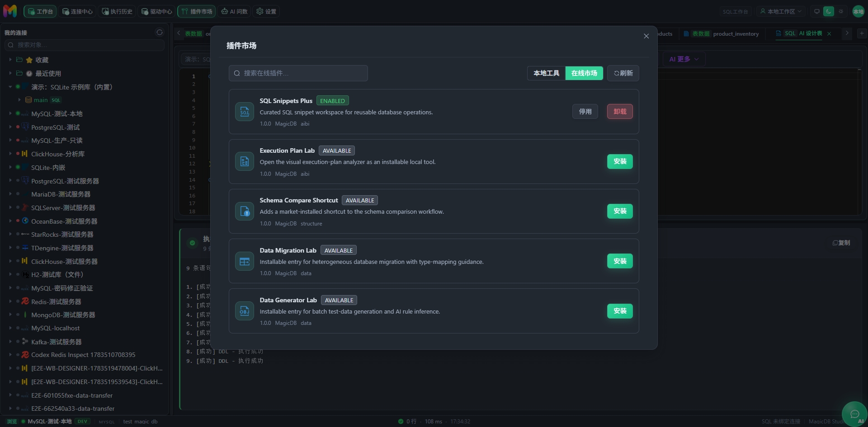
Task: Uninstall SQL Snippets Plus with 卸载
Action: point(620,112)
